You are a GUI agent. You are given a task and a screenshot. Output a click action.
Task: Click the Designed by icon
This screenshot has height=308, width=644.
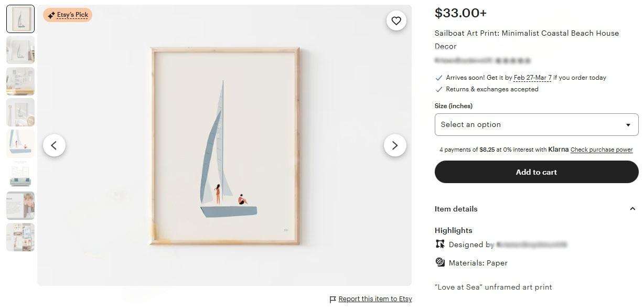(x=440, y=244)
